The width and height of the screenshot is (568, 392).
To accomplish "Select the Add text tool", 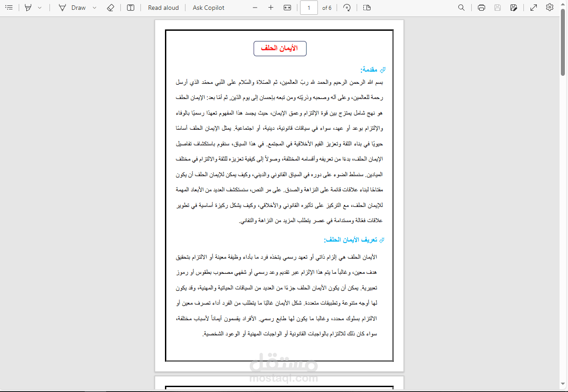I will [131, 8].
